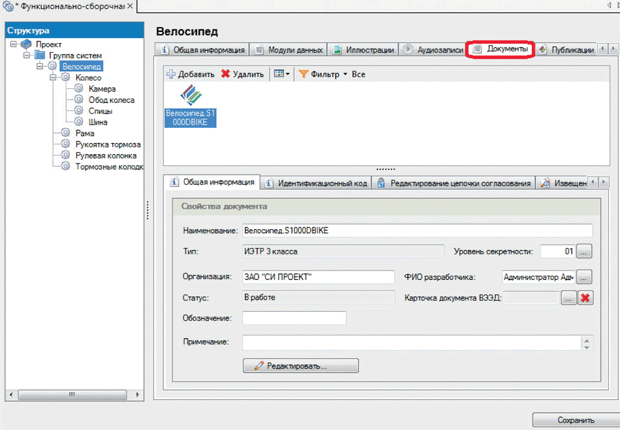Click the gear icon beside Рулевая колонка
The height and width of the screenshot is (430, 620).
tap(66, 155)
